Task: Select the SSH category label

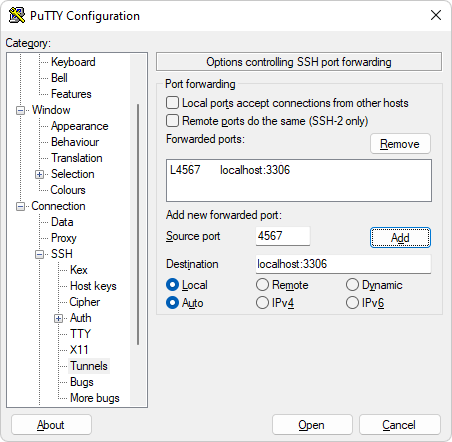Action: (x=62, y=254)
